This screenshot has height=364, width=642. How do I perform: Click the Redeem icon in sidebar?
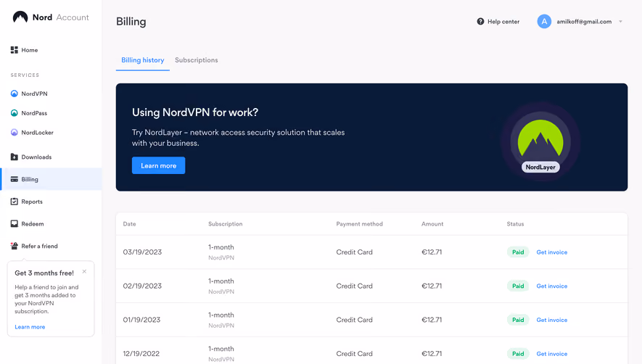pos(15,223)
